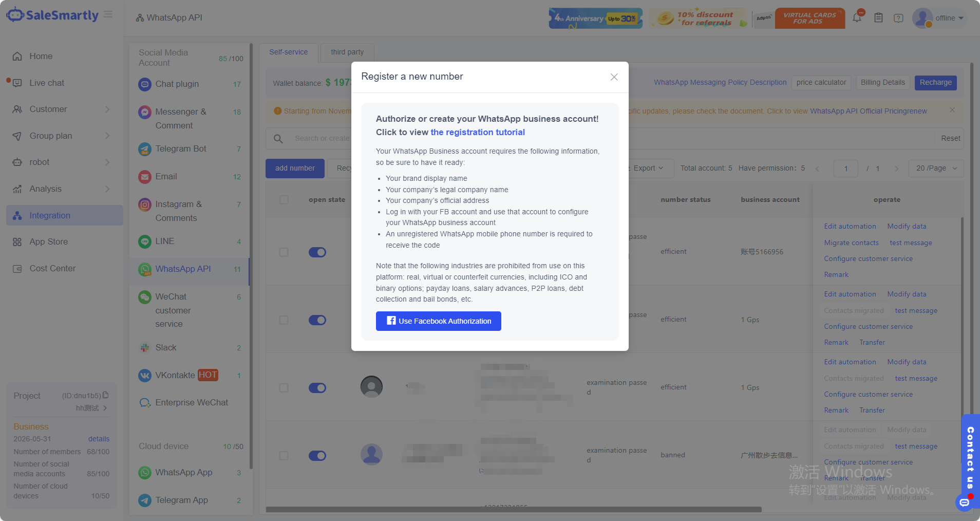
Task: Click Use Facebook Authorization button
Action: [438, 321]
